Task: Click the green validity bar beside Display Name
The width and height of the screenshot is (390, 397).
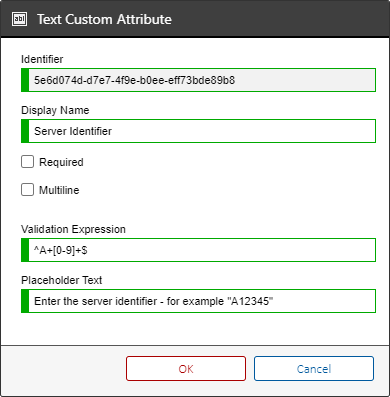Action: 25,131
